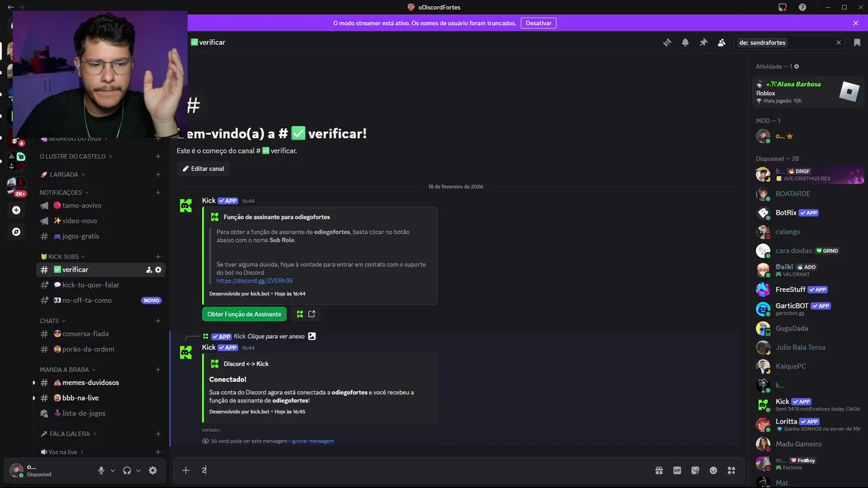Screen dimensions: 868x488
Task: Click the plus attach button in message bar
Action: coord(185,470)
